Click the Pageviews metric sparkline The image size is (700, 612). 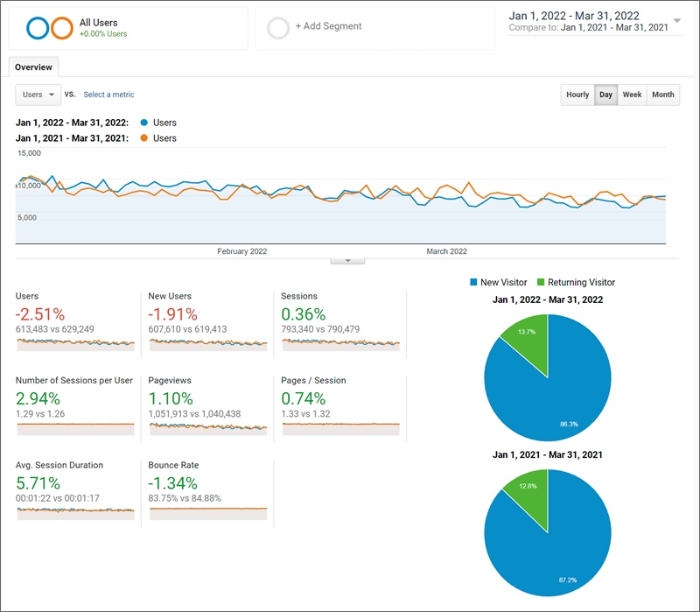point(208,428)
